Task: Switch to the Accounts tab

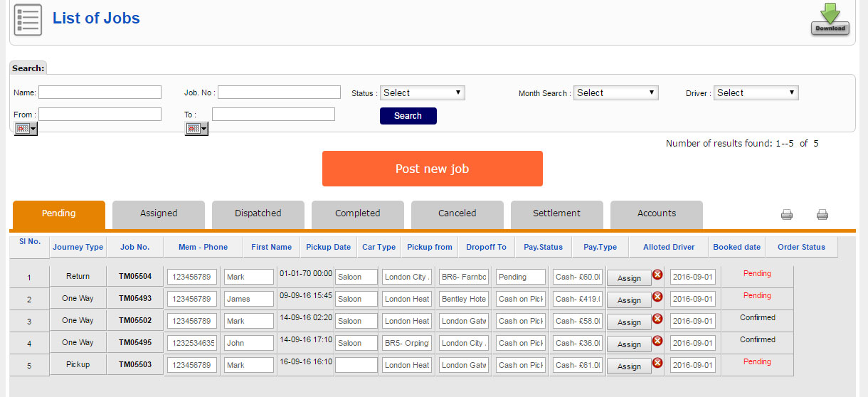Action: pyautogui.click(x=657, y=214)
